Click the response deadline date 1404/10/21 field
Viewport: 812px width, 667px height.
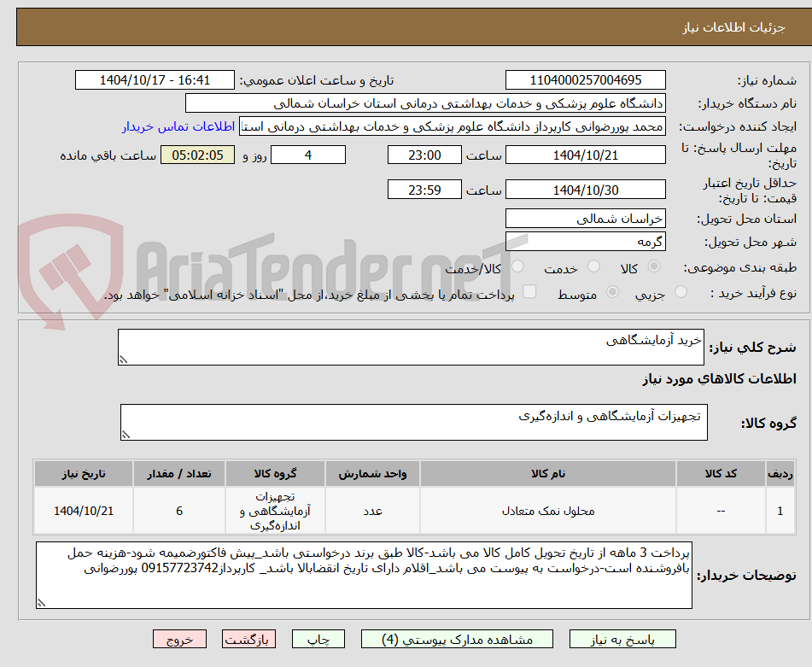click(586, 155)
